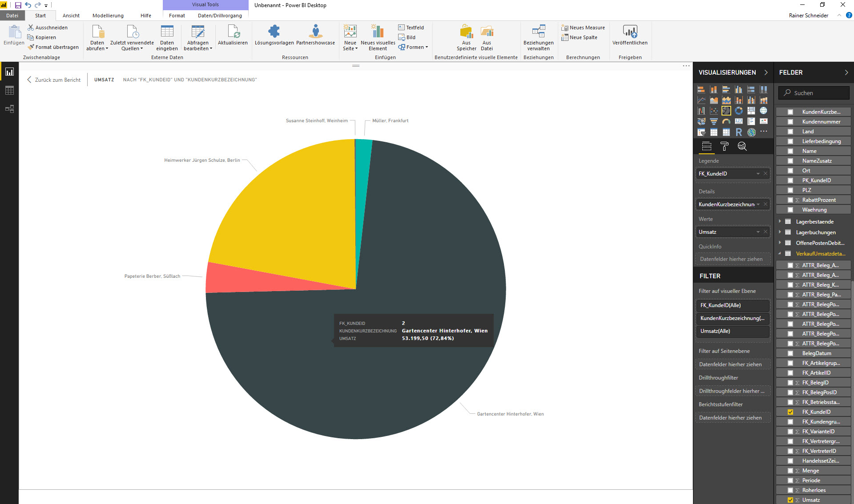Go back via Zurück zum Bericht
Viewport: 854px width, 504px height.
[x=54, y=80]
